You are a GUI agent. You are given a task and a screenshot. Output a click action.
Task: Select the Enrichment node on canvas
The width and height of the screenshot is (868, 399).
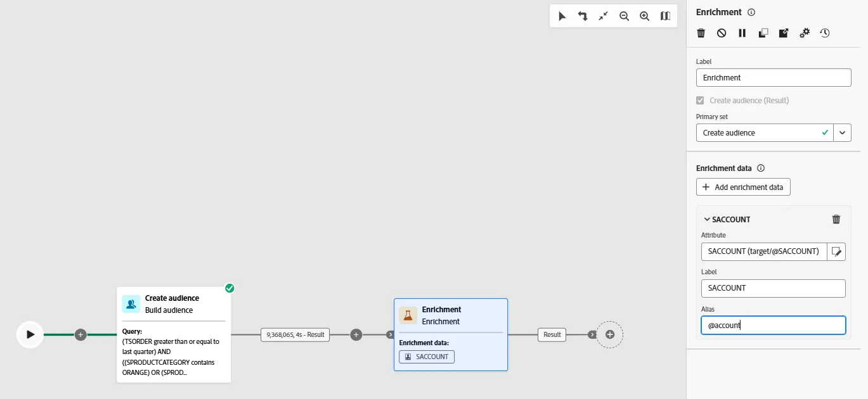(x=451, y=334)
